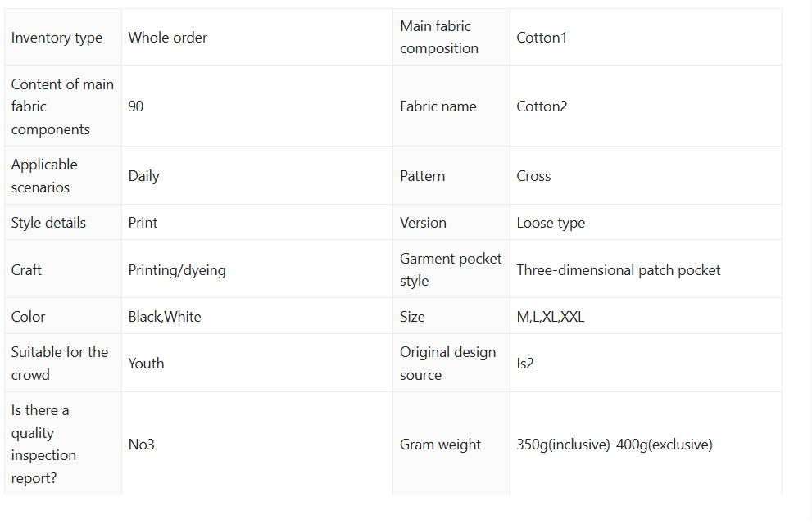Click the "Inventory type" label cell

pos(57,38)
